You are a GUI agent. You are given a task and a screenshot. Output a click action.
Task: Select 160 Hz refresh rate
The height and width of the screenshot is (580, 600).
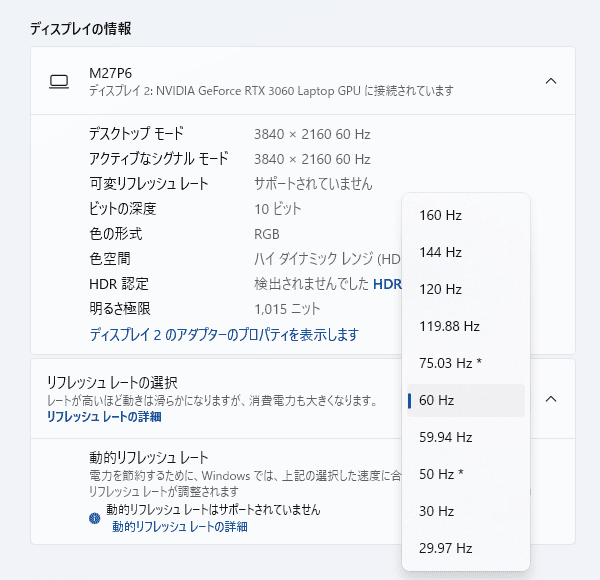pyautogui.click(x=440, y=215)
